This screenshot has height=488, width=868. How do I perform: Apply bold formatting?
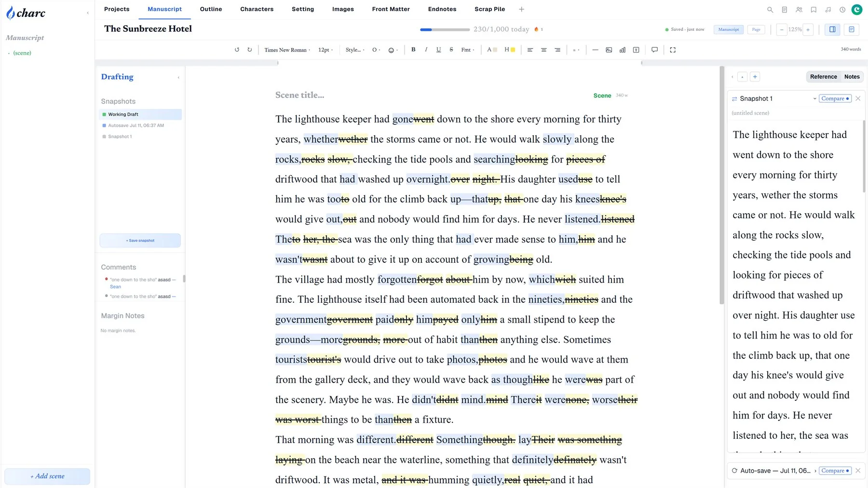[413, 50]
